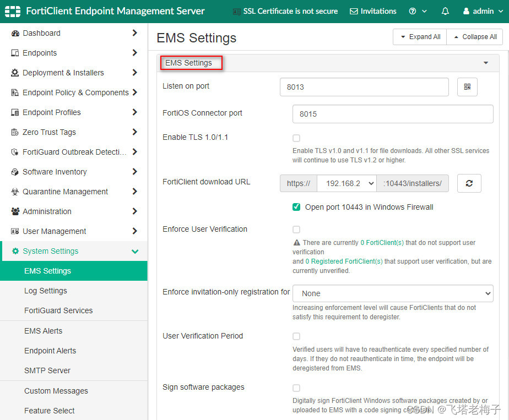
Task: Check the Sign software packages box
Action: click(x=296, y=388)
